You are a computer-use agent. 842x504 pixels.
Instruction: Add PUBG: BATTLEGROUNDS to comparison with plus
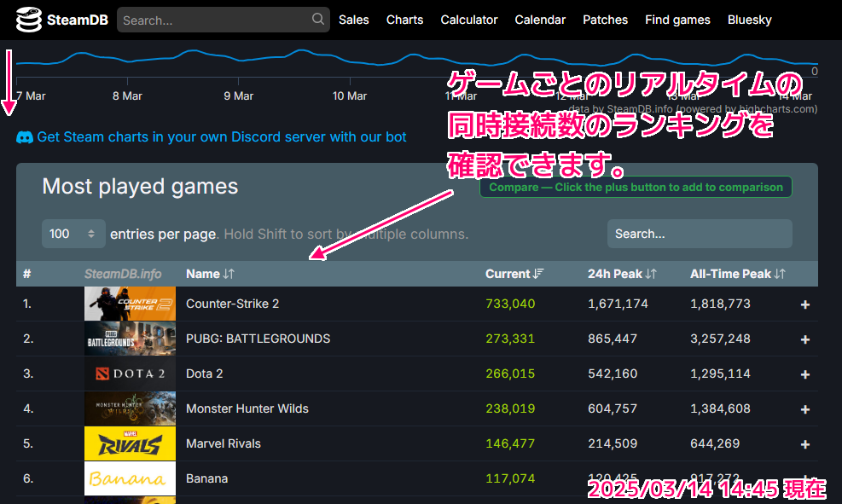[805, 339]
